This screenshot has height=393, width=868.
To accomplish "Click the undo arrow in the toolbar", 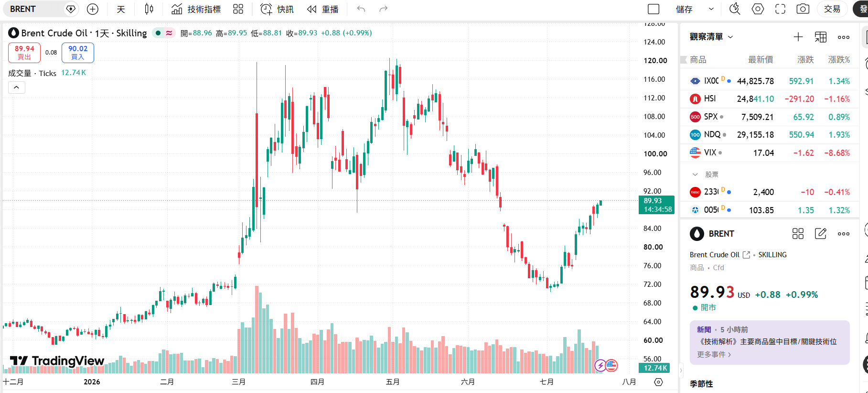I will pos(361,9).
